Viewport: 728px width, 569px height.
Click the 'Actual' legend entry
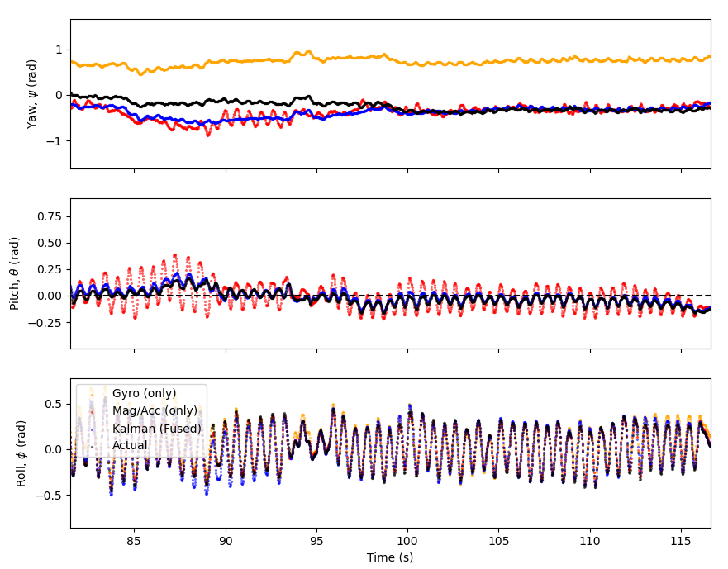130,445
